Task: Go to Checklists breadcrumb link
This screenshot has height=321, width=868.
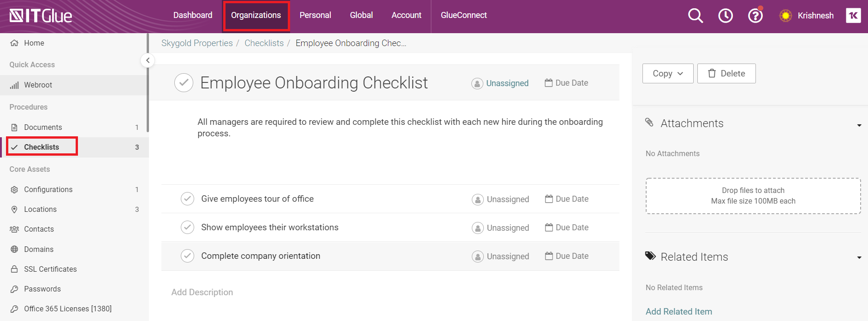Action: [264, 43]
